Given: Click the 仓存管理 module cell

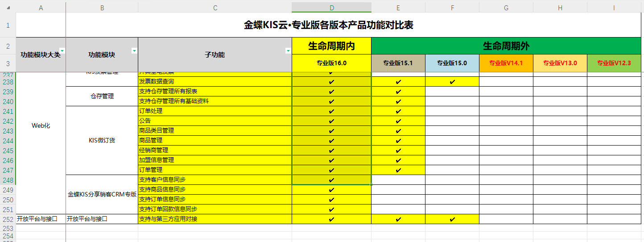Looking at the screenshot, I should point(102,96).
